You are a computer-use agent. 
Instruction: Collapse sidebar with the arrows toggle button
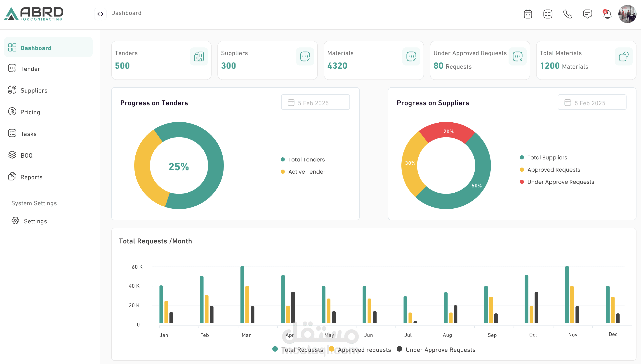(x=100, y=14)
